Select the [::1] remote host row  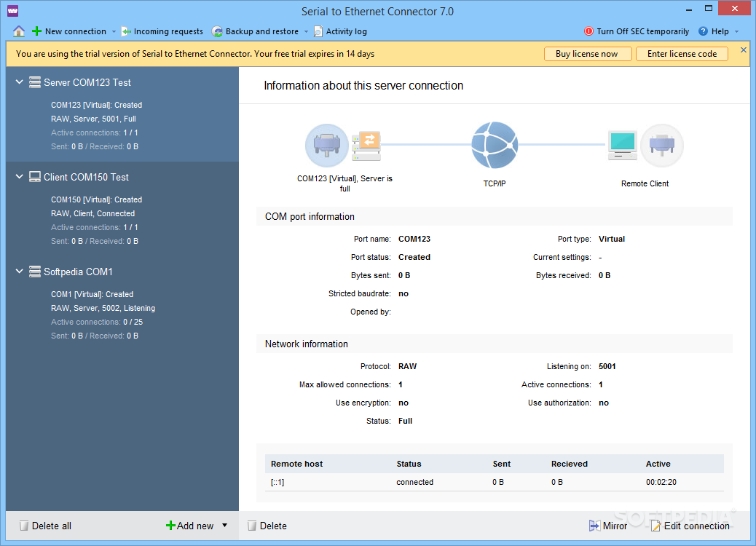(x=495, y=482)
